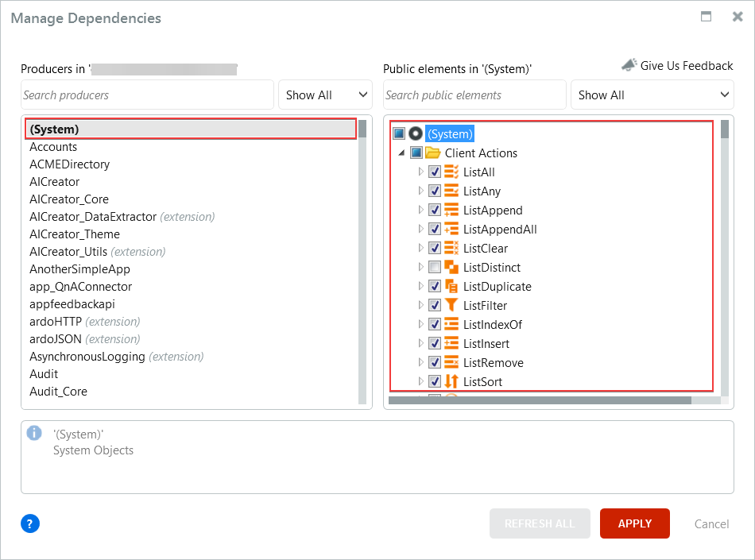Click the ListFilter funnel icon
Viewport: 755px width, 560px height.
click(453, 305)
